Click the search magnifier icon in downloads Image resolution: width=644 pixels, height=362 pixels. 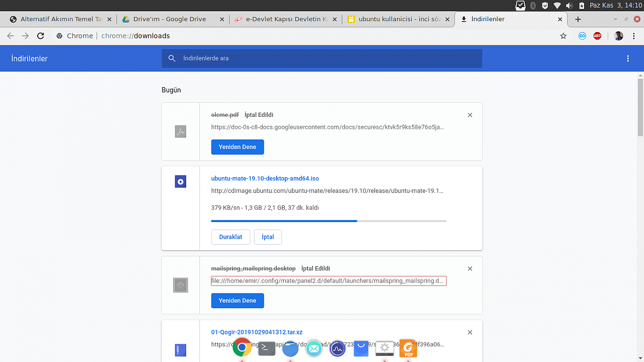(172, 58)
